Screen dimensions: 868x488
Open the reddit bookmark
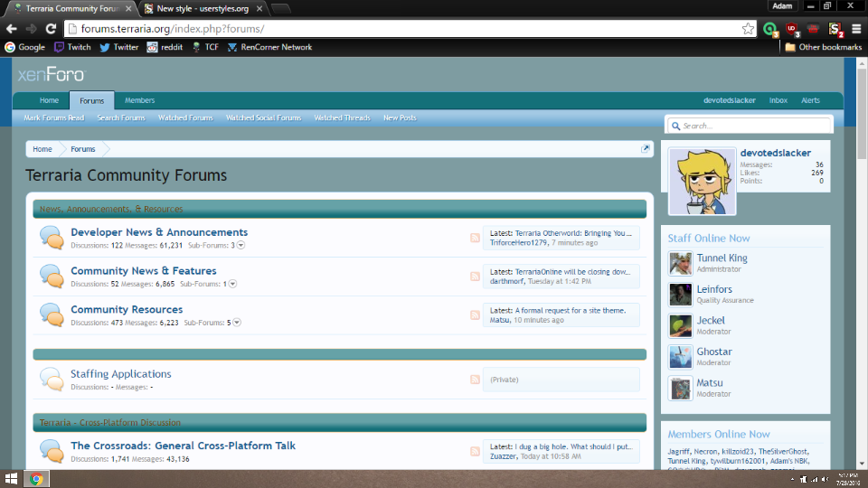pos(165,47)
